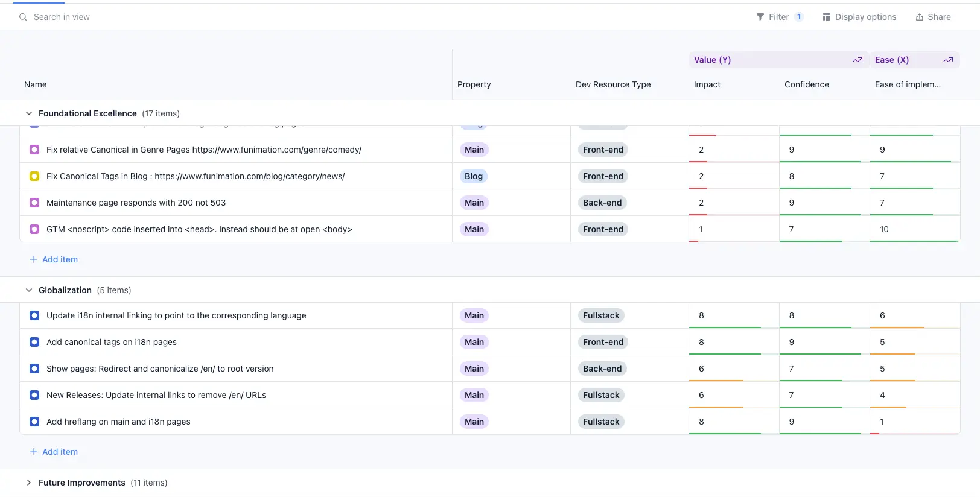The height and width of the screenshot is (497, 980).
Task: Open item Add canonical tags on i18n pages
Action: pyautogui.click(x=112, y=342)
